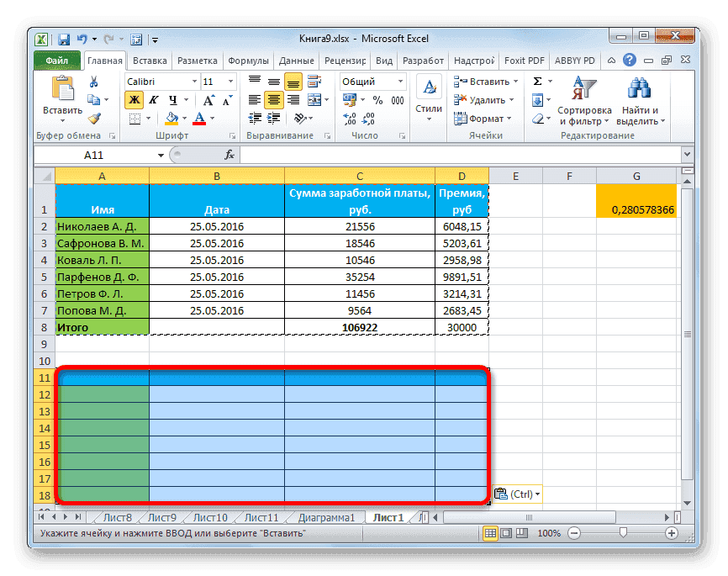The height and width of the screenshot is (576, 728).
Task: Apply center text alignment
Action: pyautogui.click(x=273, y=100)
